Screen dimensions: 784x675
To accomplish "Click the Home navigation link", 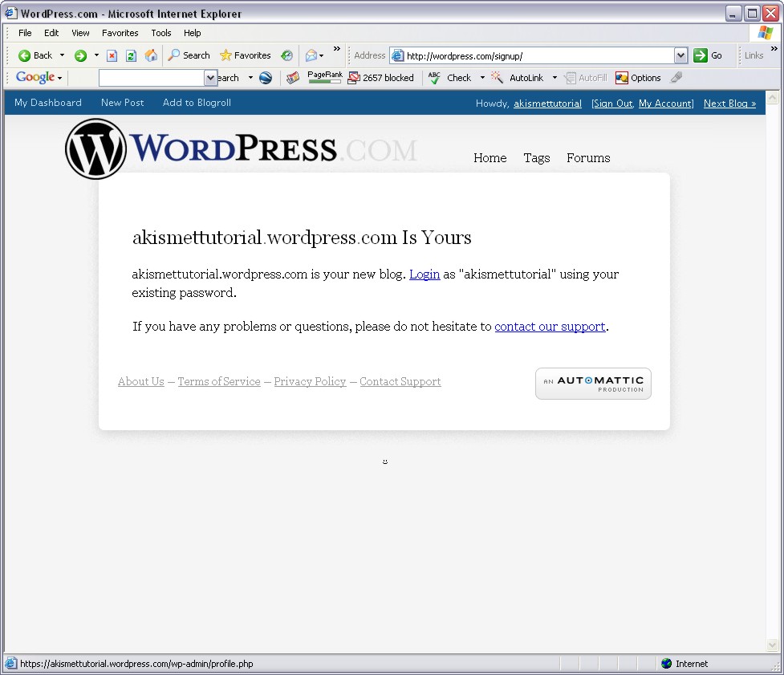I will point(490,158).
